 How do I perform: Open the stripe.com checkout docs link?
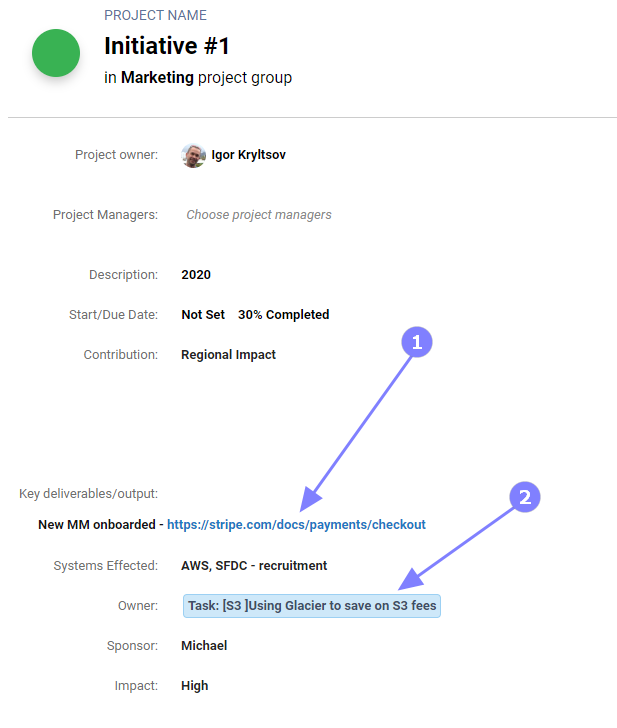point(296,524)
